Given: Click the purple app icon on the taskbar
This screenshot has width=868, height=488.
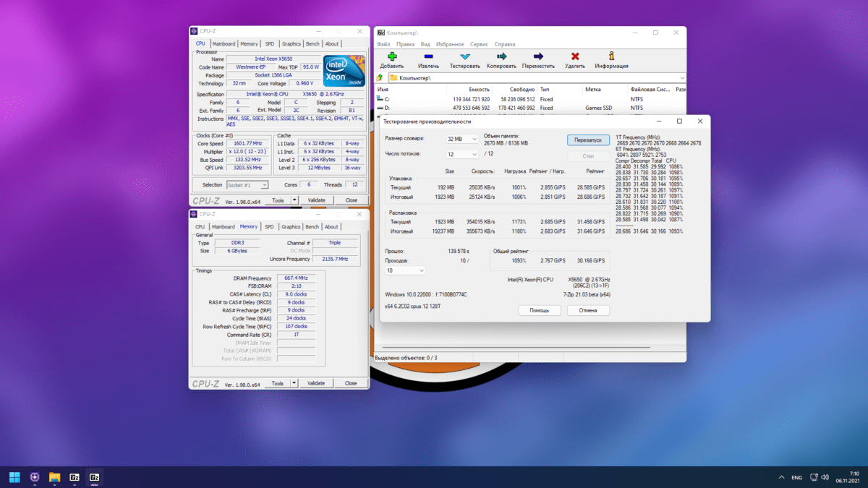Looking at the screenshot, I should (x=35, y=477).
